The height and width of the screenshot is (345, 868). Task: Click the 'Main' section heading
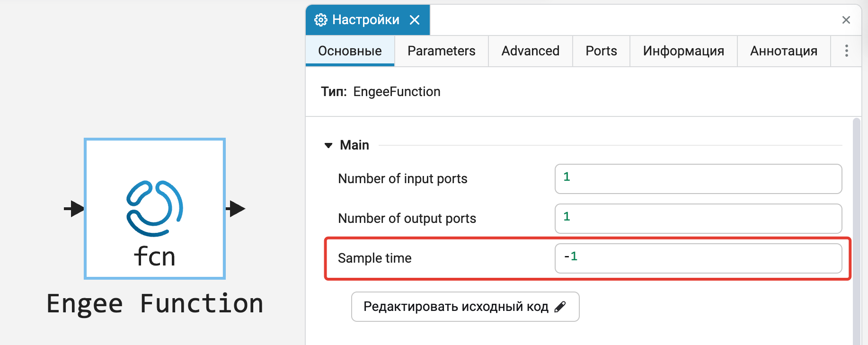[x=354, y=145]
